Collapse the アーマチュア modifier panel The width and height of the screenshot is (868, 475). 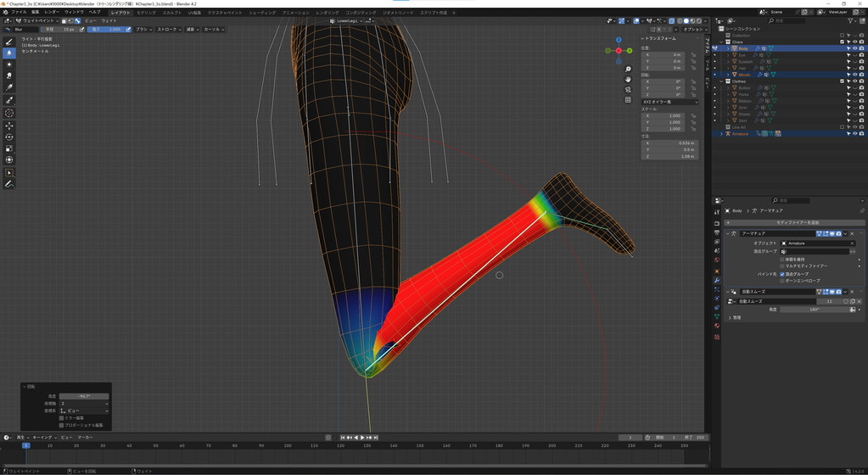tap(728, 233)
